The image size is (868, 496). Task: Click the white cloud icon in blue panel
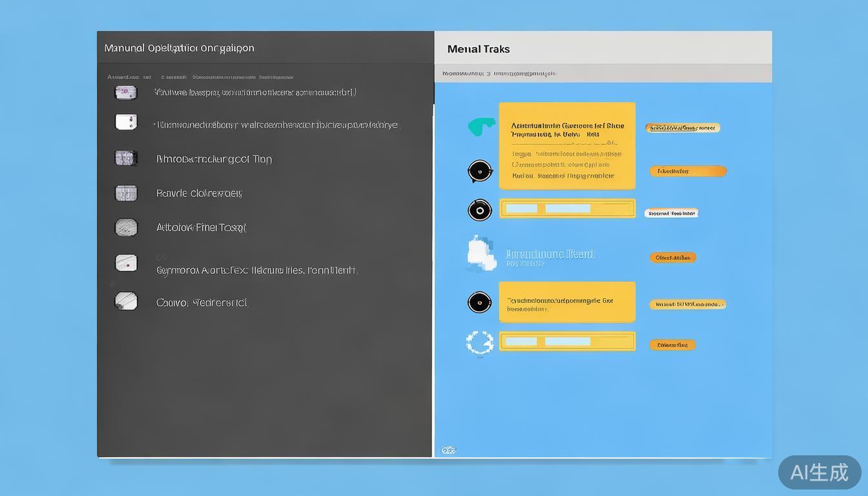481,253
